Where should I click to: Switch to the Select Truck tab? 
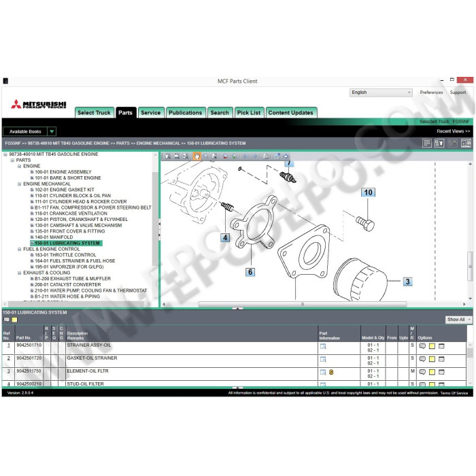94,113
